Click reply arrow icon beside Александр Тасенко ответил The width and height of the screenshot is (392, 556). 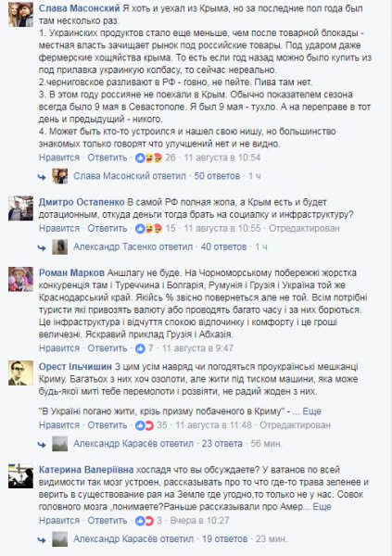click(x=42, y=247)
